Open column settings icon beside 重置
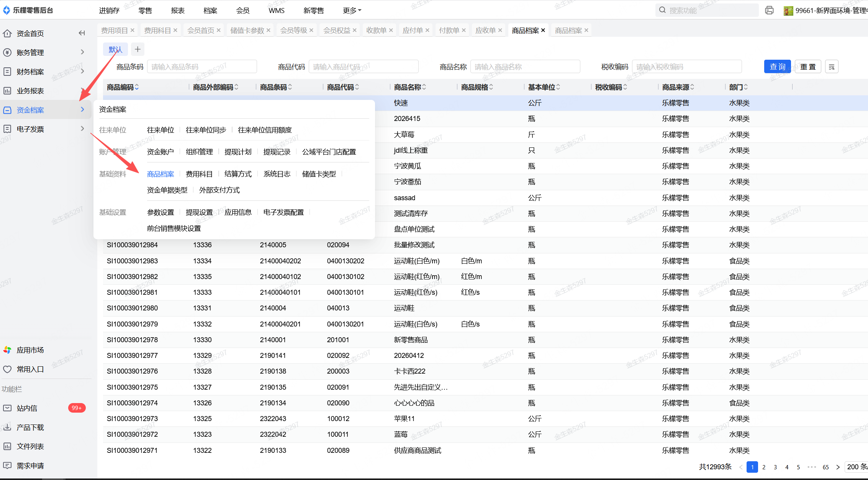868x480 pixels. click(832, 67)
